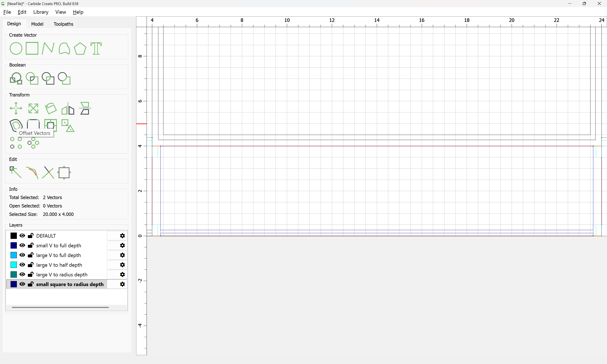Screen dimensions: 607x364
Task: Choose the Polyline drawing tool
Action: pos(48,48)
